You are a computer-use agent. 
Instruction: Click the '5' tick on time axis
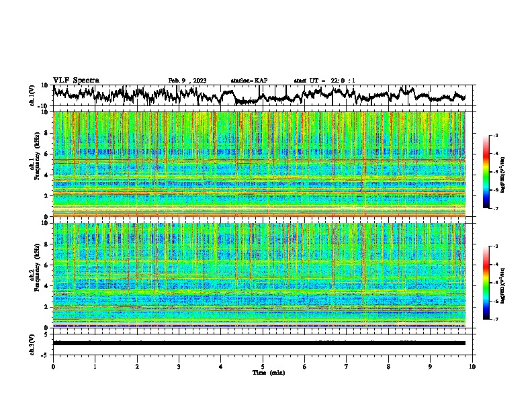pyautogui.click(x=263, y=367)
